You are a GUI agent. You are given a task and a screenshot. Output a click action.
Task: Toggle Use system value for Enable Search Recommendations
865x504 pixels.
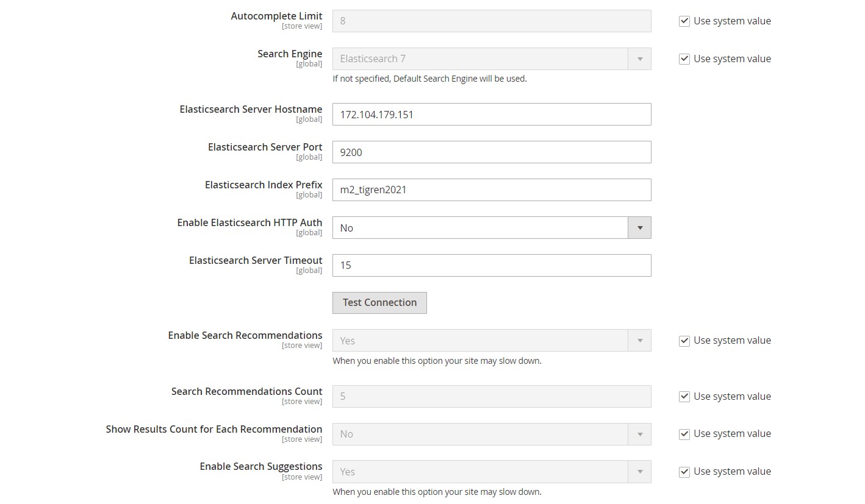click(x=684, y=341)
